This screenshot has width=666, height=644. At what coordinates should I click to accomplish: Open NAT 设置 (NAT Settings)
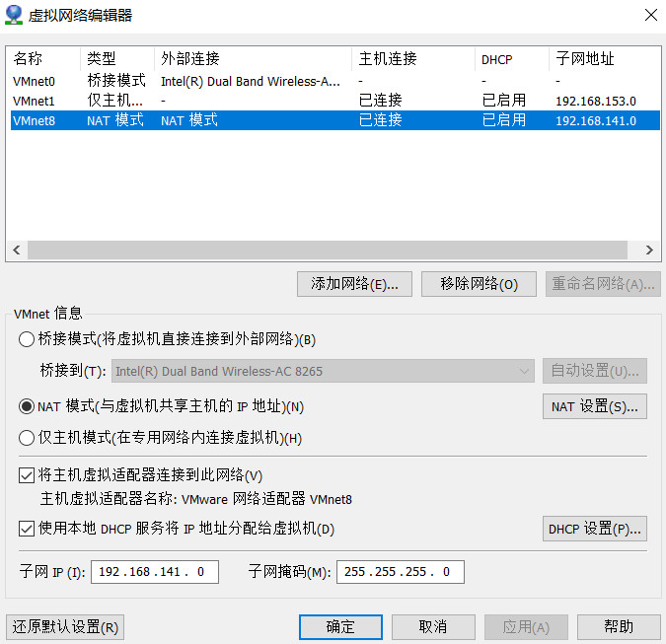(x=594, y=406)
